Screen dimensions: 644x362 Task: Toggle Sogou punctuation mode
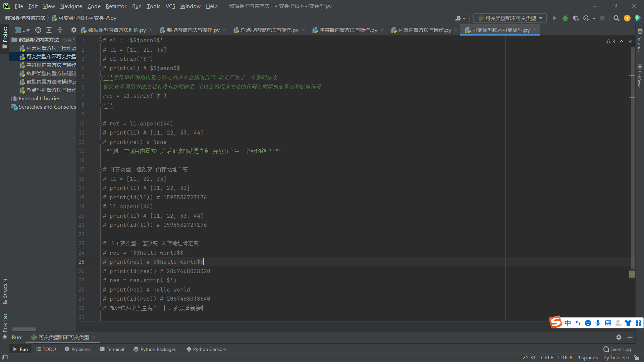pos(578,323)
